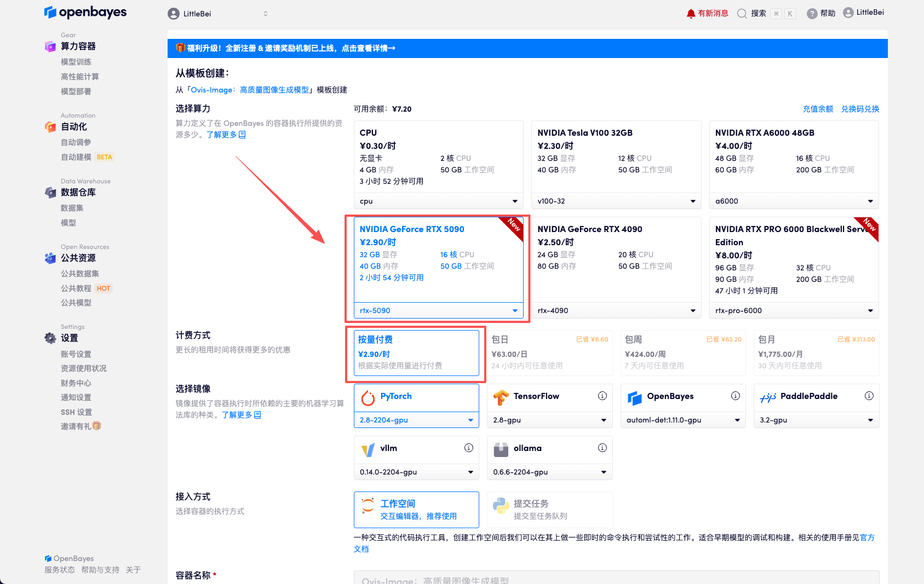
Task: Open the v100-32 dropdown
Action: click(x=616, y=201)
